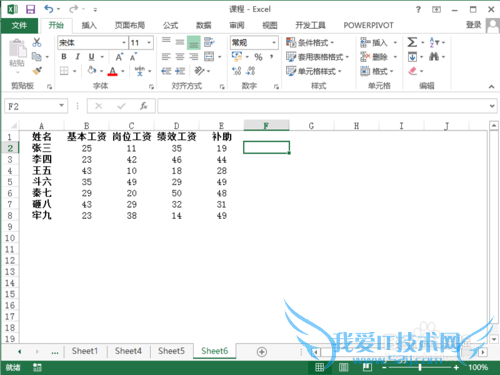Viewport: 500px width, 375px height.
Task: Open Find and Select binoculars
Action: pyautogui.click(x=434, y=57)
